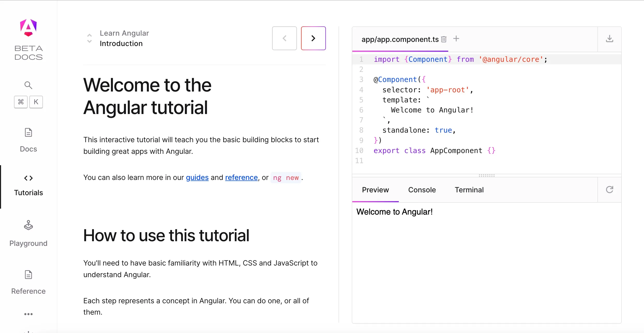Image resolution: width=644 pixels, height=333 pixels.
Task: Open the more options menu
Action: tap(28, 314)
